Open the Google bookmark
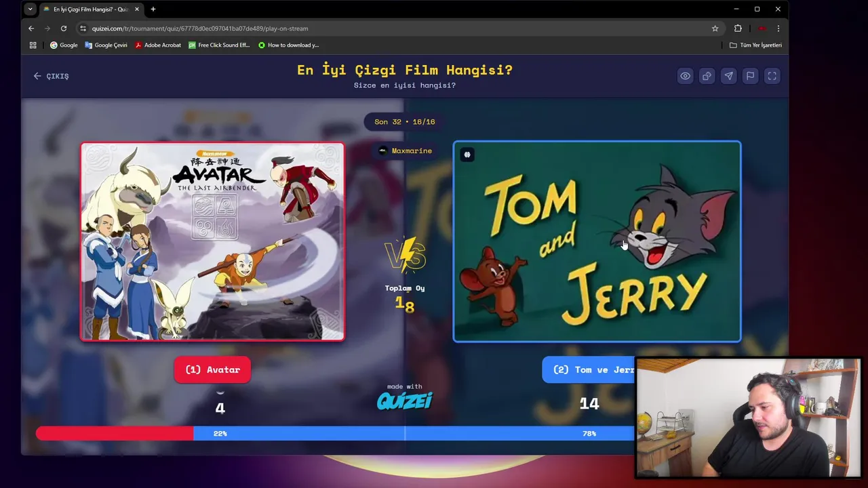This screenshot has height=488, width=868. pyautogui.click(x=64, y=45)
